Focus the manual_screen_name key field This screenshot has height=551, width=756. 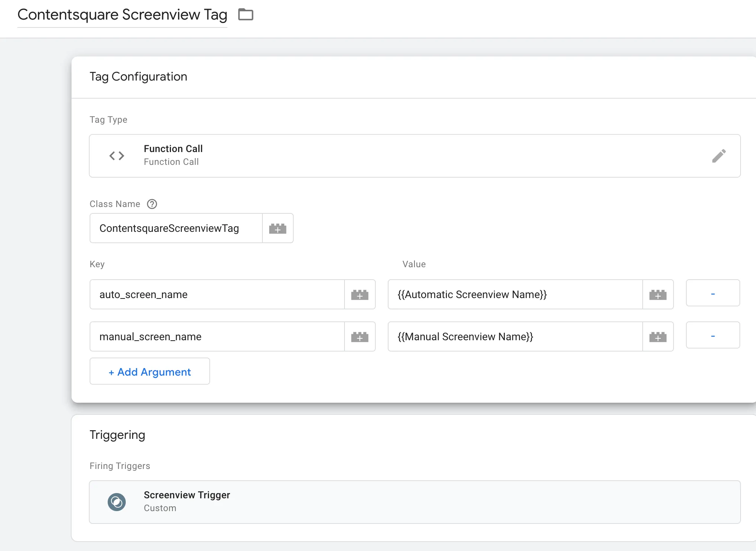click(x=217, y=337)
